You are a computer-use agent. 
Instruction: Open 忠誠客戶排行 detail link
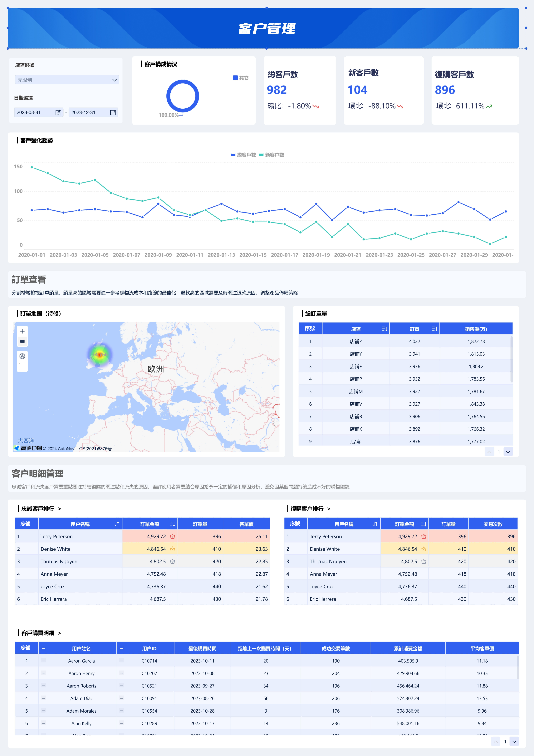point(60,509)
